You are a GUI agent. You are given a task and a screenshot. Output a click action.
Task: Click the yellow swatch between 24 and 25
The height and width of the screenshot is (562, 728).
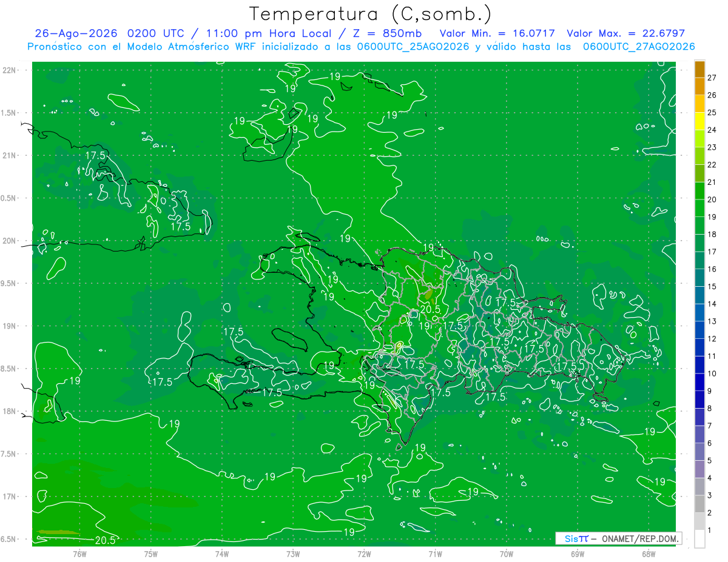coord(699,121)
